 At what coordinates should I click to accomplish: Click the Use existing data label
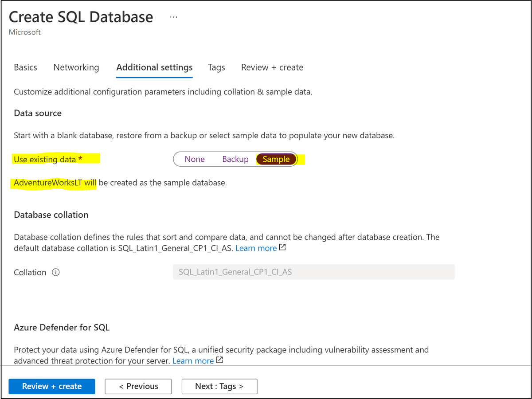pyautogui.click(x=48, y=159)
